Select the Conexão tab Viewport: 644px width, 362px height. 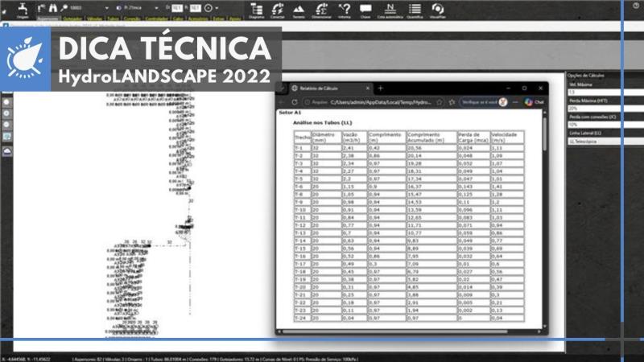point(132,19)
